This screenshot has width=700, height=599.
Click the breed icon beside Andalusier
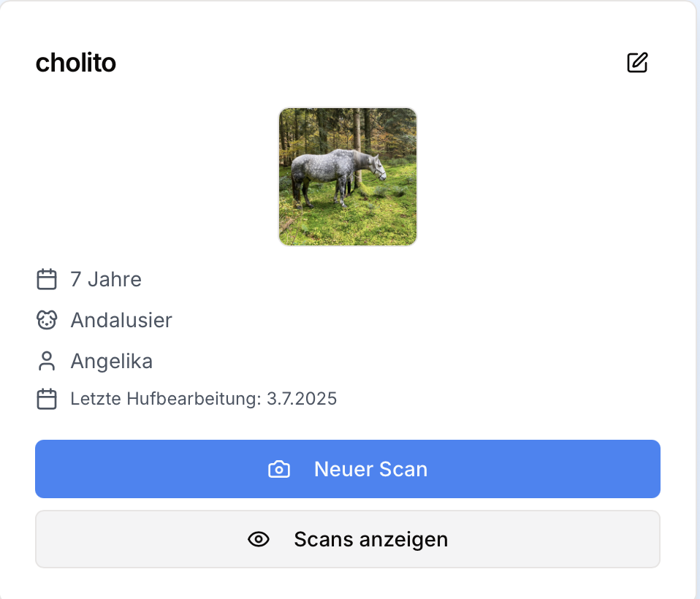click(x=47, y=320)
